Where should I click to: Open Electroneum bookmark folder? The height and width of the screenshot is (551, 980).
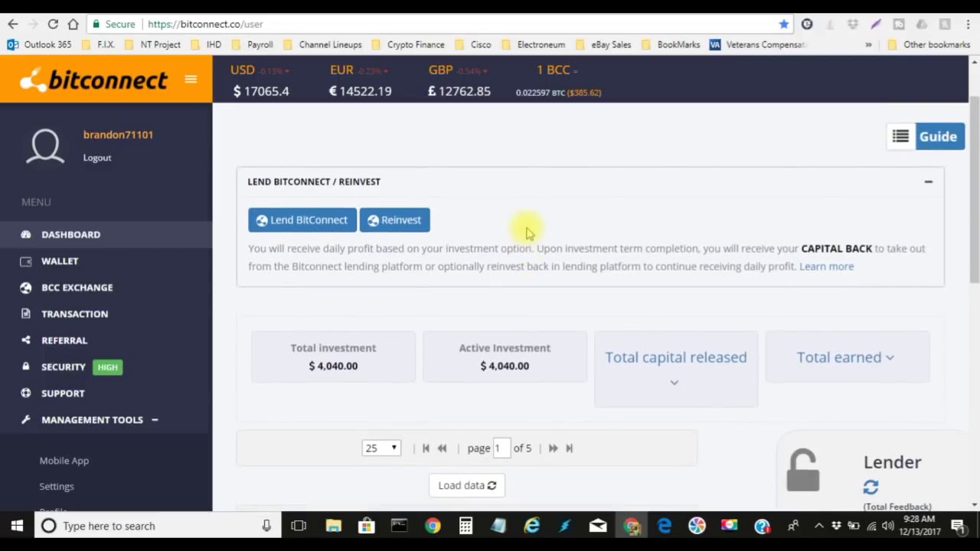coord(533,44)
